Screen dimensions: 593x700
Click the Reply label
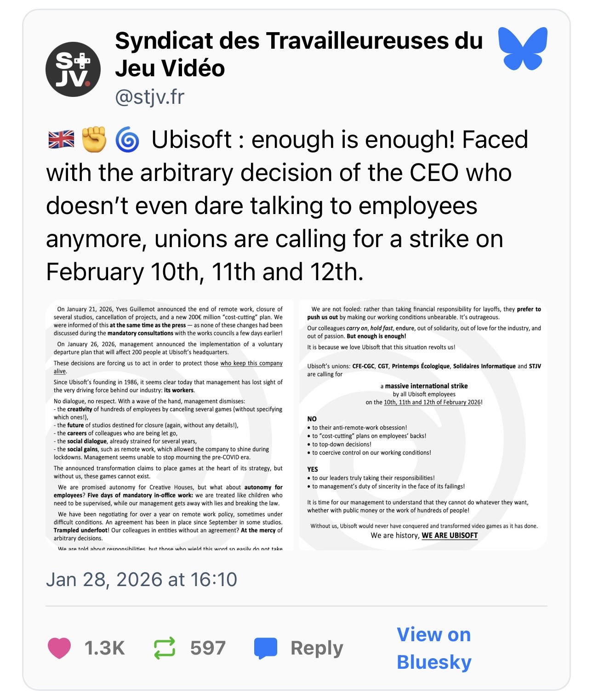[317, 648]
